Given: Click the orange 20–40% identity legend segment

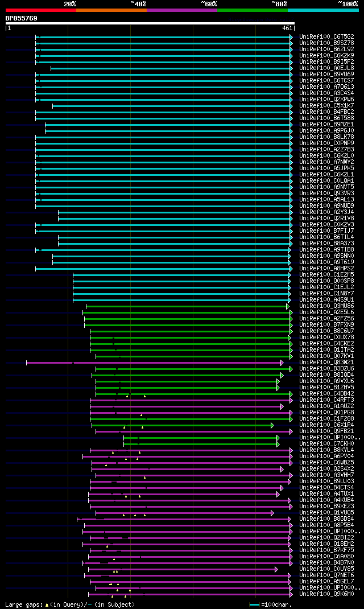Looking at the screenshot, I should tap(111, 10).
